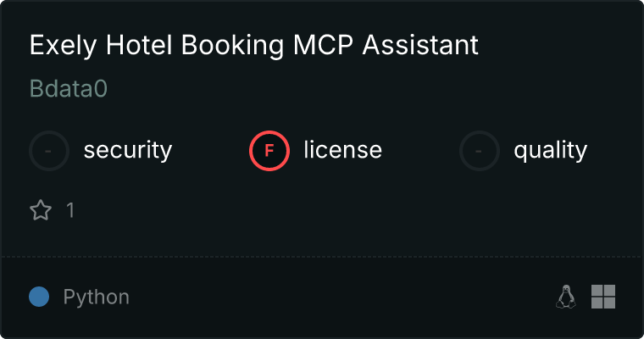Viewport: 644px width, 339px height.
Task: Click the Windows platform icon
Action: 603,297
